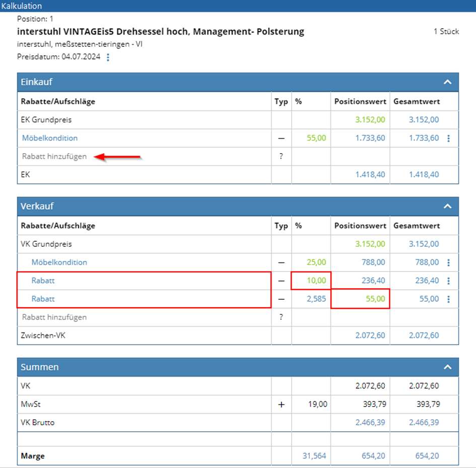Edit Verkauf Möbelkondition percent 25,00
This screenshot has width=476, height=468.
(316, 262)
